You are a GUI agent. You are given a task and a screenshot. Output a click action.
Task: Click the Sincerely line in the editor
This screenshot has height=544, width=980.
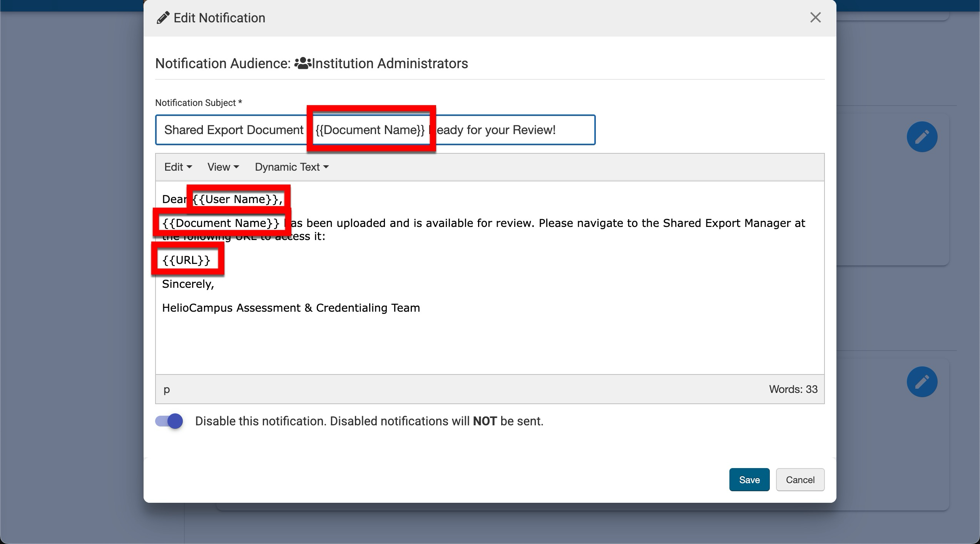click(188, 284)
